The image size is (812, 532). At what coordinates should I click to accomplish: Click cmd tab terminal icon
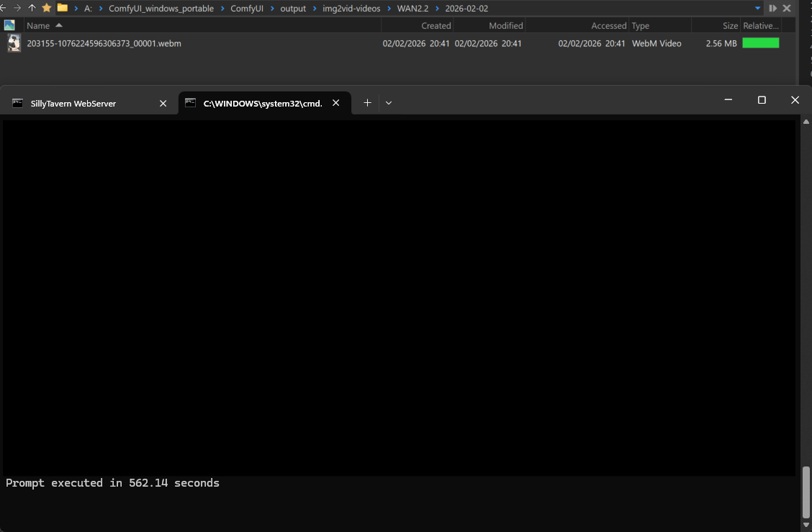190,102
